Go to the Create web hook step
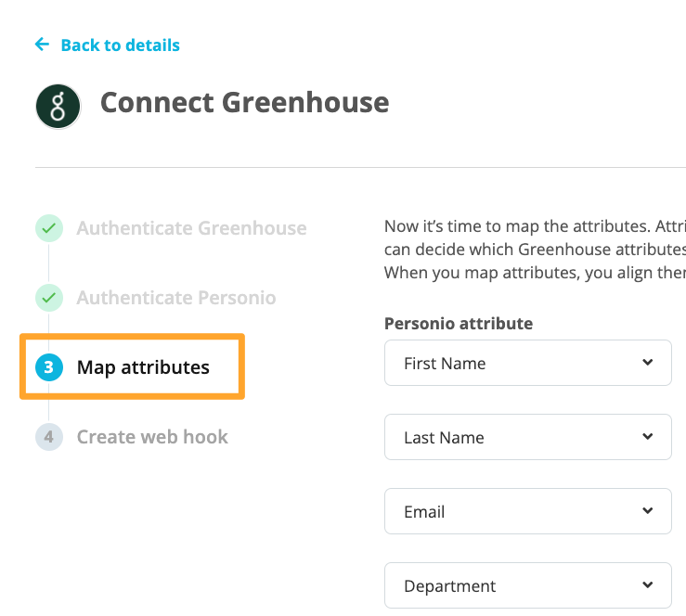Image resolution: width=686 pixels, height=616 pixels. pos(152,437)
